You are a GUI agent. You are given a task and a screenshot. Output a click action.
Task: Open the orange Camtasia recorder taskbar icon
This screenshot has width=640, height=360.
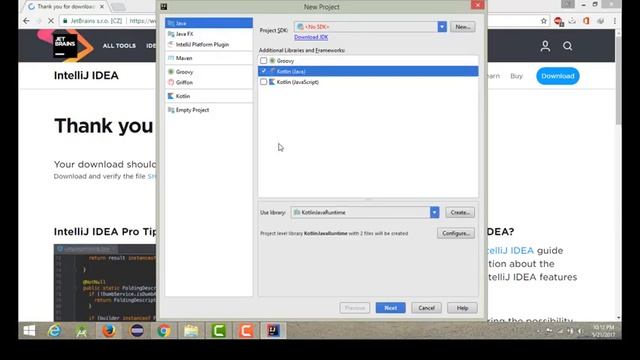(x=246, y=331)
